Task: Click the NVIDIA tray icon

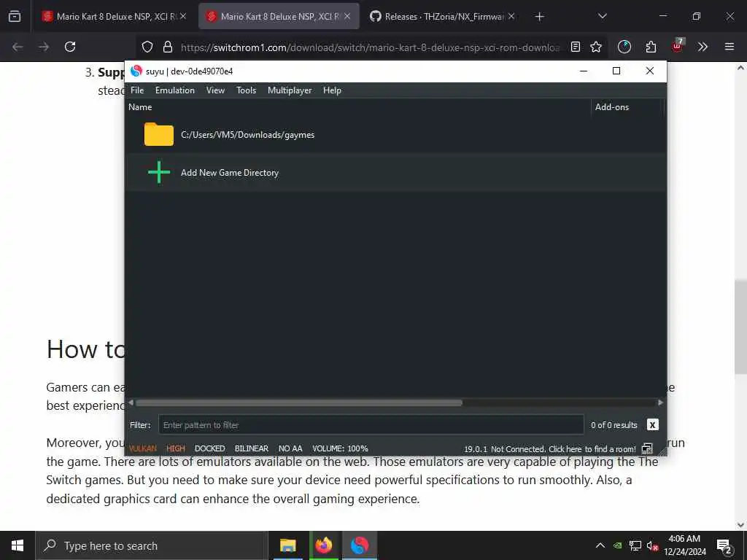Action: [617, 545]
